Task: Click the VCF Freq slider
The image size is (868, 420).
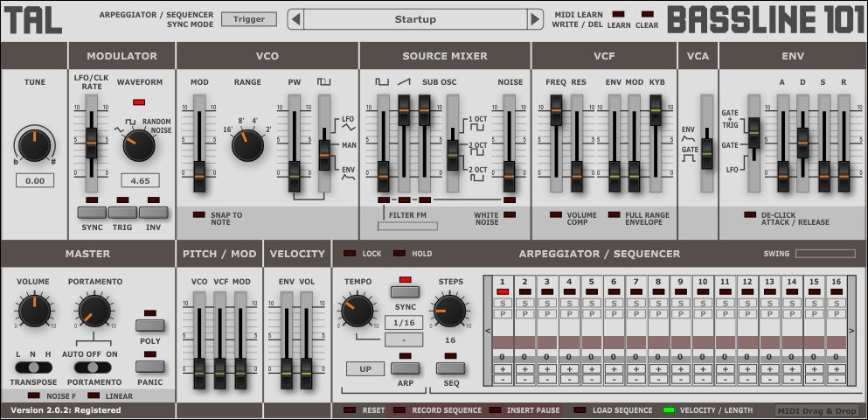Action: pyautogui.click(x=556, y=111)
